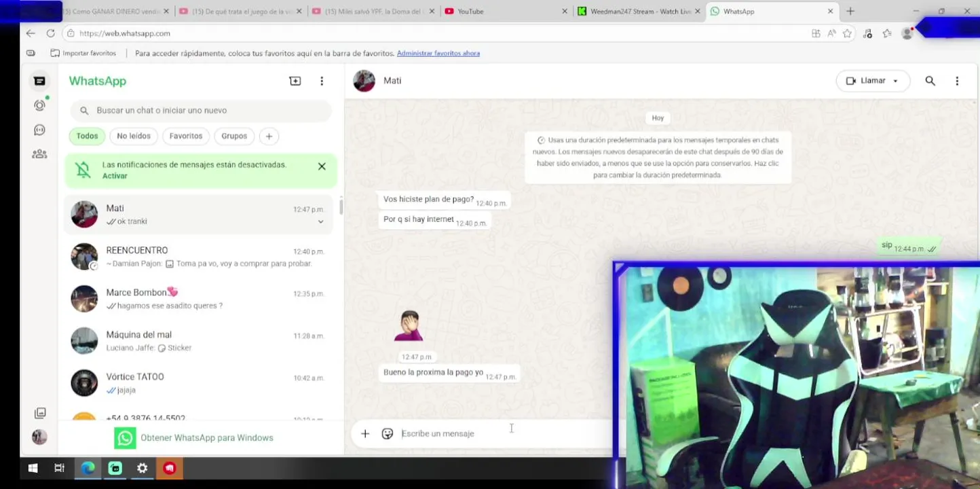Viewport: 980px width, 489px height.
Task: Click the temporary messages info notice
Action: pyautogui.click(x=658, y=157)
